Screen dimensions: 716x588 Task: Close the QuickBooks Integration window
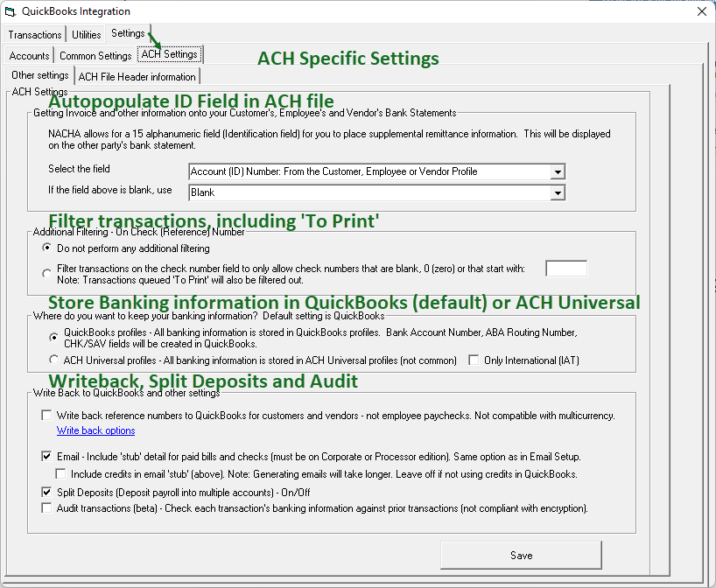(700, 11)
